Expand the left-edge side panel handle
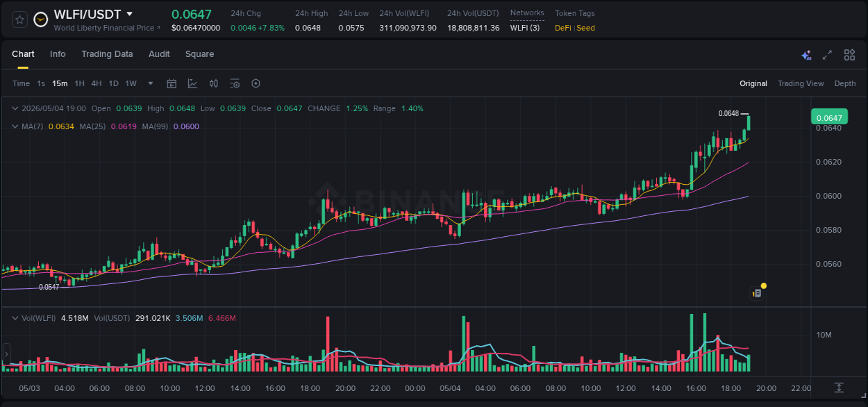The height and width of the screenshot is (407, 868). (6, 354)
